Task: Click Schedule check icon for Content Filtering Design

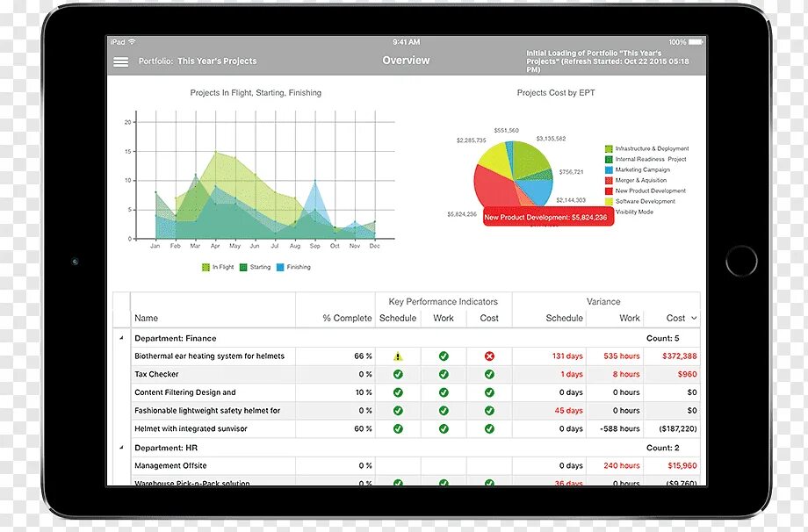Action: click(x=398, y=392)
